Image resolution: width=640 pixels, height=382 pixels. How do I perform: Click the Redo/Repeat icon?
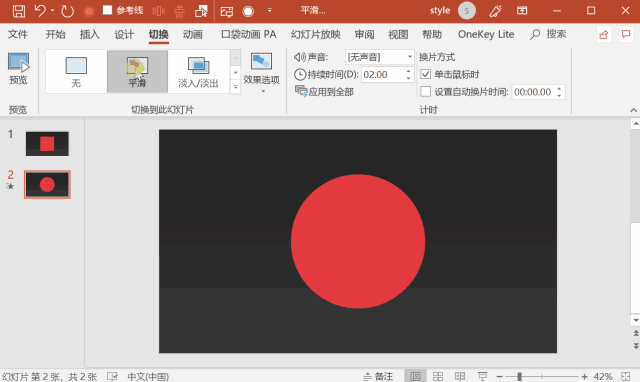(x=67, y=11)
